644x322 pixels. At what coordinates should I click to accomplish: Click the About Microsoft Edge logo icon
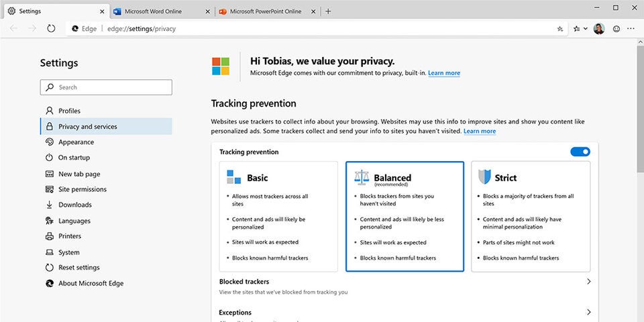[49, 283]
